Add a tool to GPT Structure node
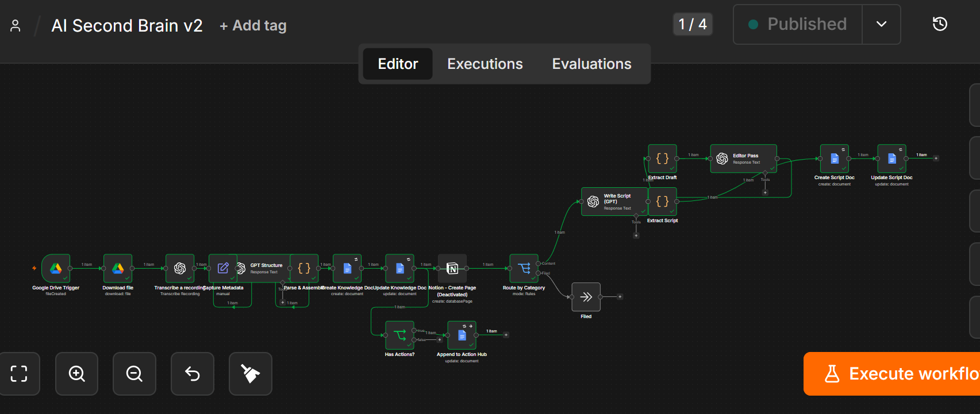Screen dimensions: 980x414 click(x=282, y=302)
